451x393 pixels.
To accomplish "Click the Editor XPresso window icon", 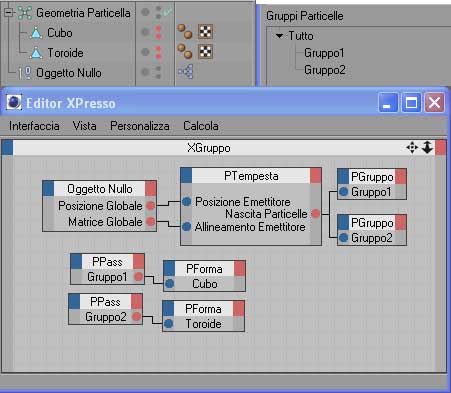I will tap(14, 102).
